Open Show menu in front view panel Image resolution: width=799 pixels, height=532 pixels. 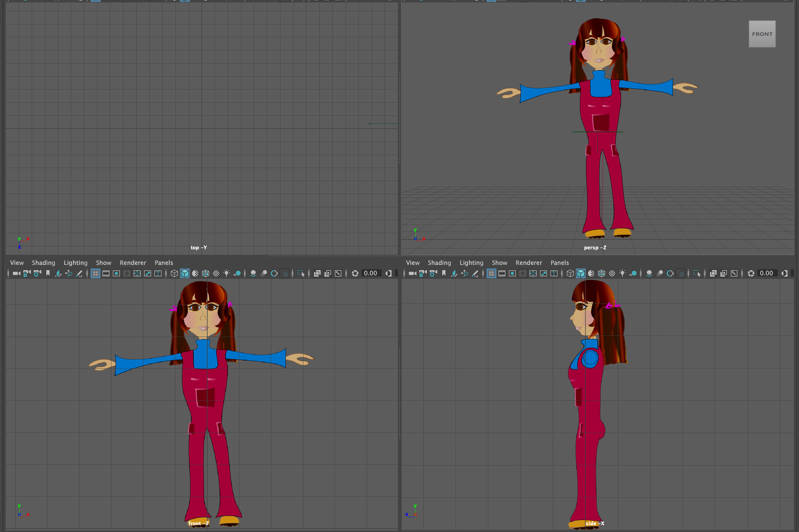[104, 263]
